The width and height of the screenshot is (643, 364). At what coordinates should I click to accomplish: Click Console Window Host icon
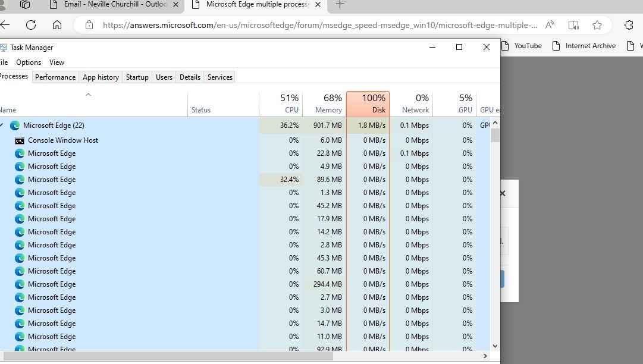coord(19,140)
